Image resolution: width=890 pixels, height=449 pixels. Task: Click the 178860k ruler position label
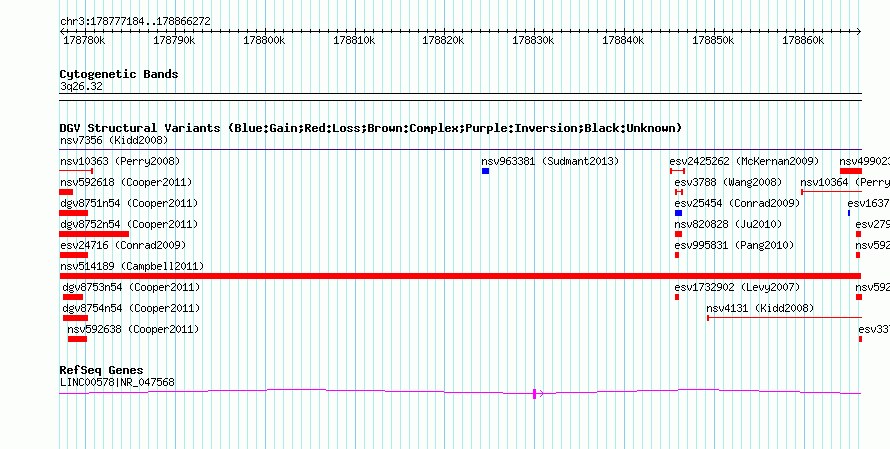[x=803, y=40]
